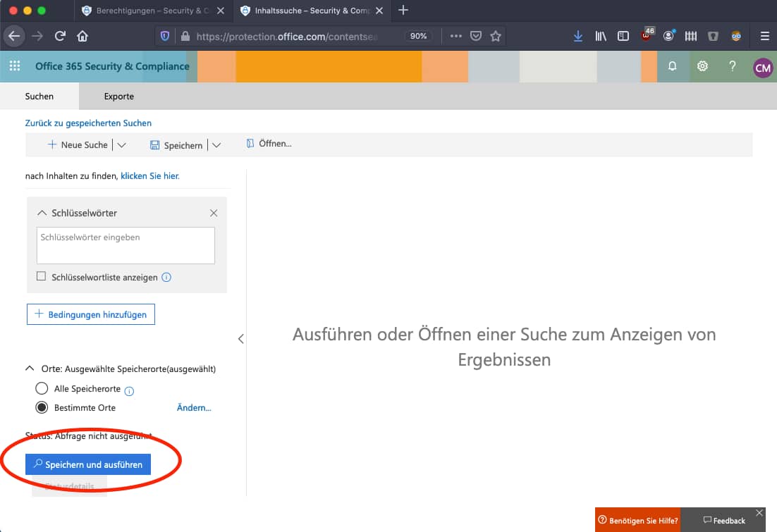Open settings with the gear icon
Image resolution: width=777 pixels, height=532 pixels.
tap(702, 66)
